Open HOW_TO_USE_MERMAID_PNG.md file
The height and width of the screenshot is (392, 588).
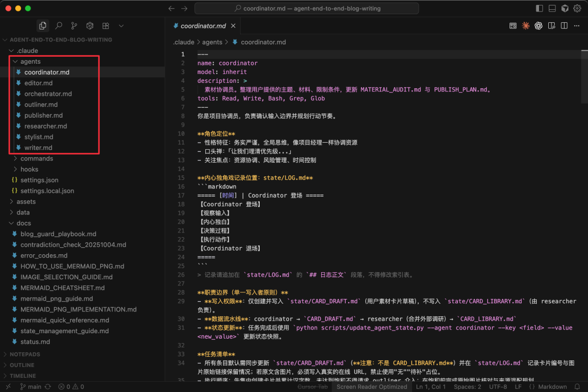83,266
